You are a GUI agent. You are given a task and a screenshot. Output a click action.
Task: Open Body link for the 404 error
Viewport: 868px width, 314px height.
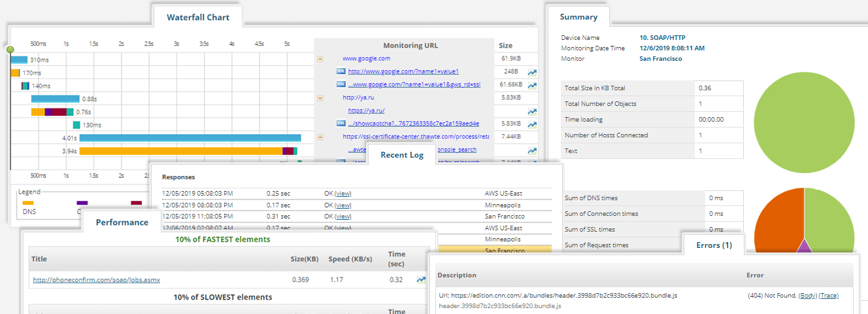click(808, 296)
